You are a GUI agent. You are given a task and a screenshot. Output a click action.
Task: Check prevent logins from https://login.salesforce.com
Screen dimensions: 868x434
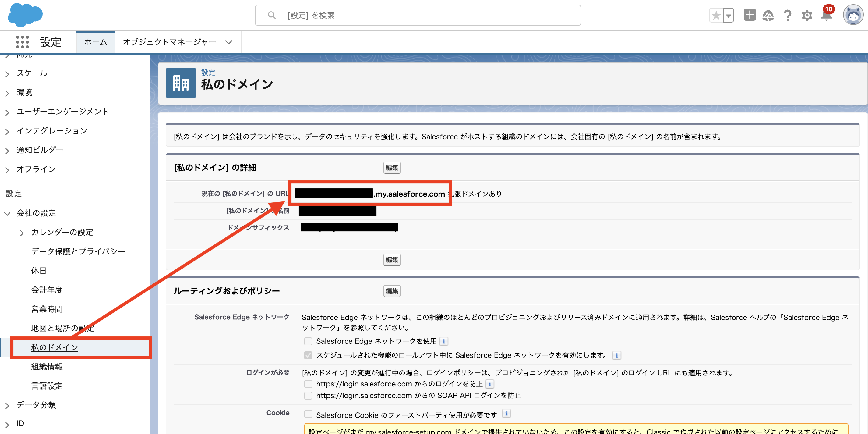pyautogui.click(x=308, y=384)
